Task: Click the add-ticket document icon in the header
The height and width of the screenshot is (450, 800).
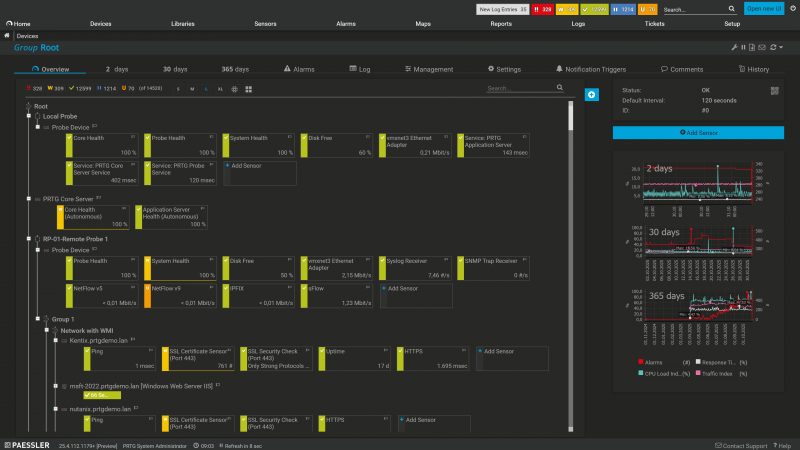Action: pyautogui.click(x=752, y=47)
